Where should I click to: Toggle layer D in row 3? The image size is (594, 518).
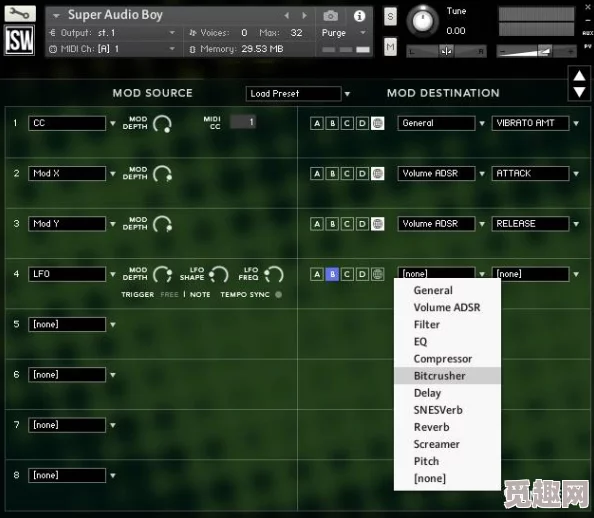pyautogui.click(x=362, y=224)
